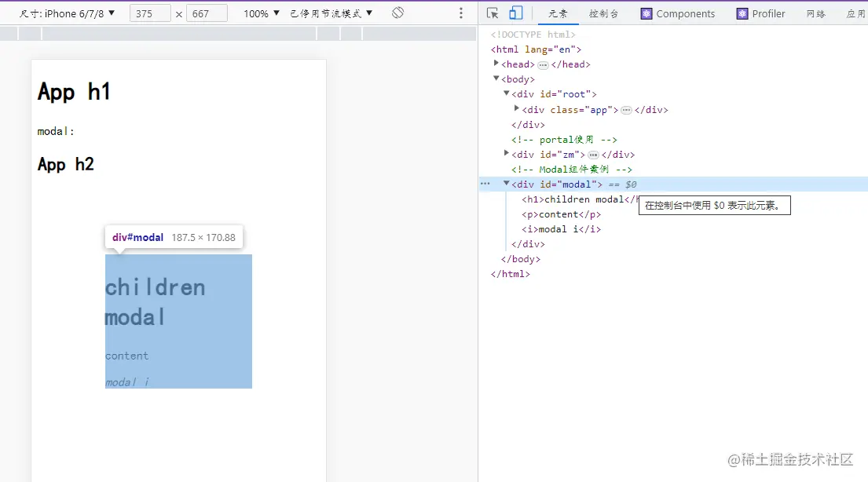This screenshot has height=482, width=868.
Task: Click the 'content' paragraph in modal
Action: tap(126, 356)
